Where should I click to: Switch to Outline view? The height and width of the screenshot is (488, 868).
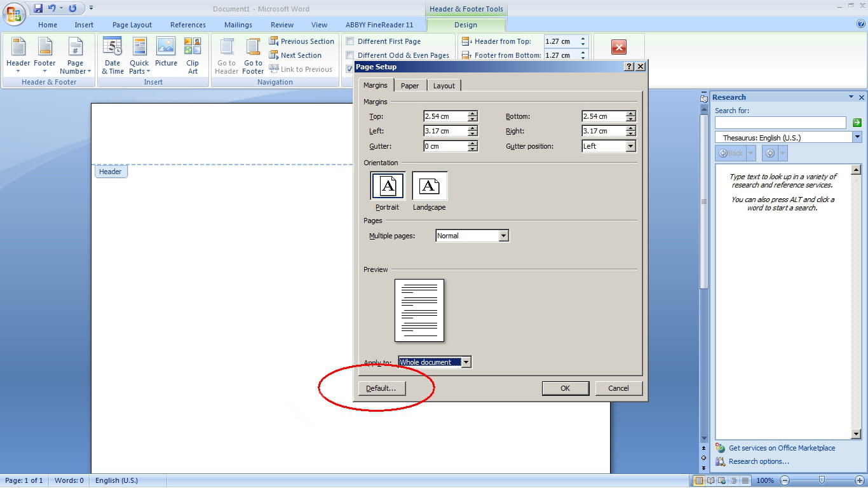[733, 480]
